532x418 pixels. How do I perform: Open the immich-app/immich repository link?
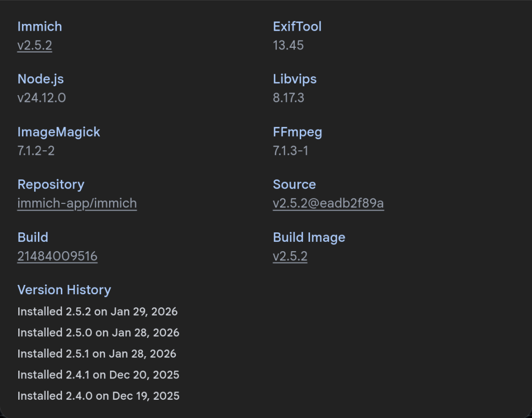(77, 203)
